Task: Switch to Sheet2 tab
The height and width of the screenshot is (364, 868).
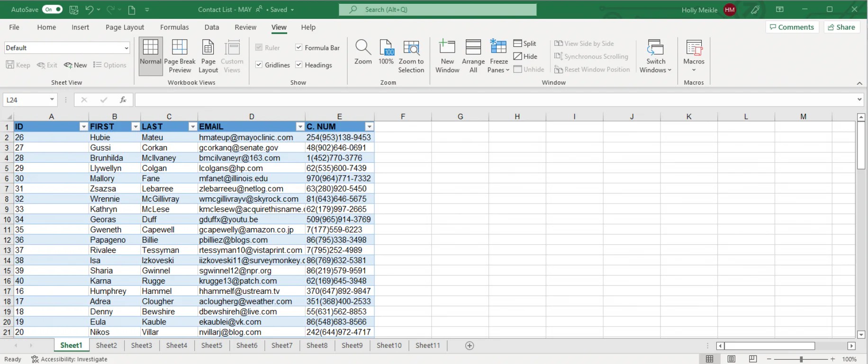Action: click(x=106, y=346)
